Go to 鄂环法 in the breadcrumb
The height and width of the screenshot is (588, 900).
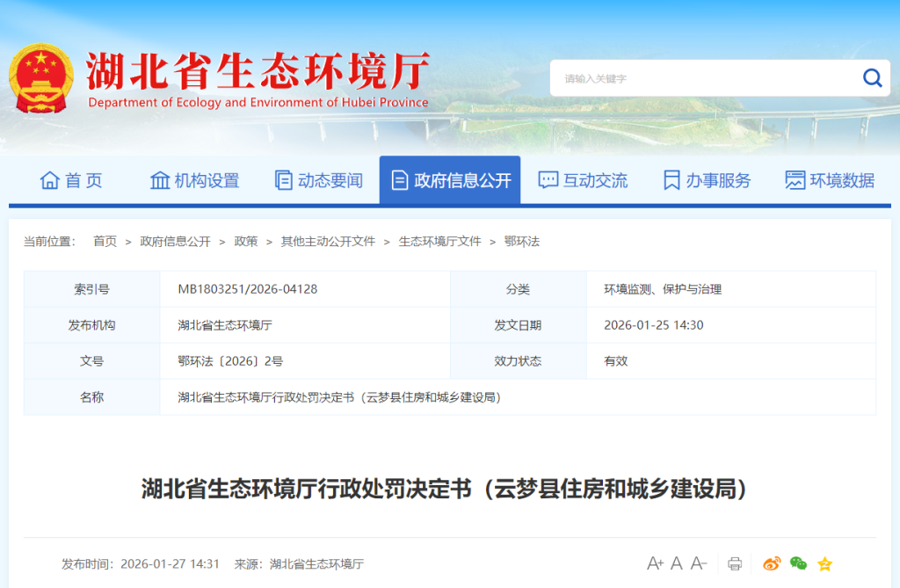click(x=522, y=241)
